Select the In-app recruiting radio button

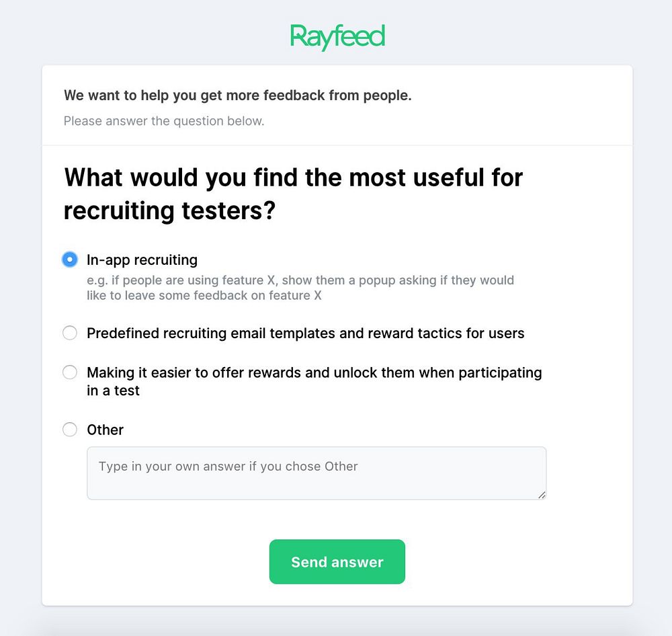click(70, 260)
